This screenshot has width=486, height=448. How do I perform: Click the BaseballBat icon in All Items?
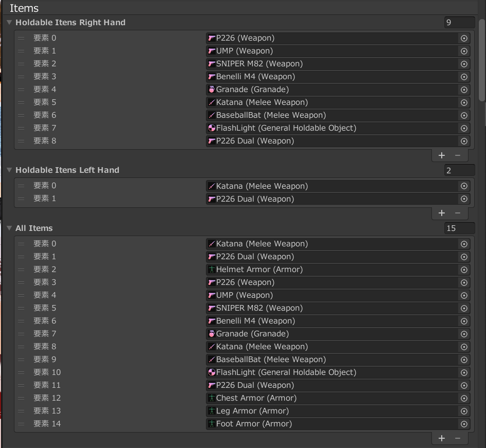point(212,360)
